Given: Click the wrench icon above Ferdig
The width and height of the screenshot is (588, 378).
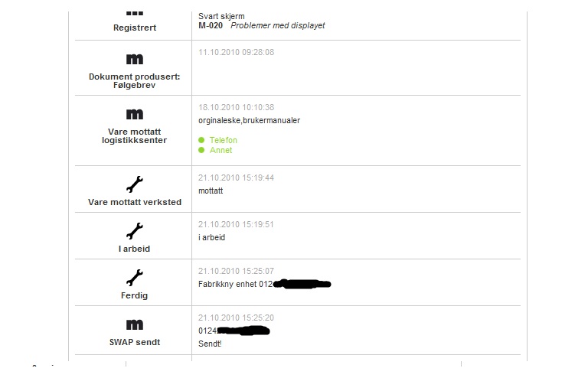Looking at the screenshot, I should pos(135,278).
